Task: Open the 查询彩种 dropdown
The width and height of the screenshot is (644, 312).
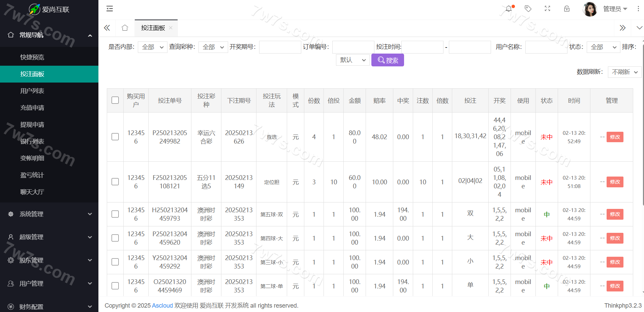Action: coord(213,47)
